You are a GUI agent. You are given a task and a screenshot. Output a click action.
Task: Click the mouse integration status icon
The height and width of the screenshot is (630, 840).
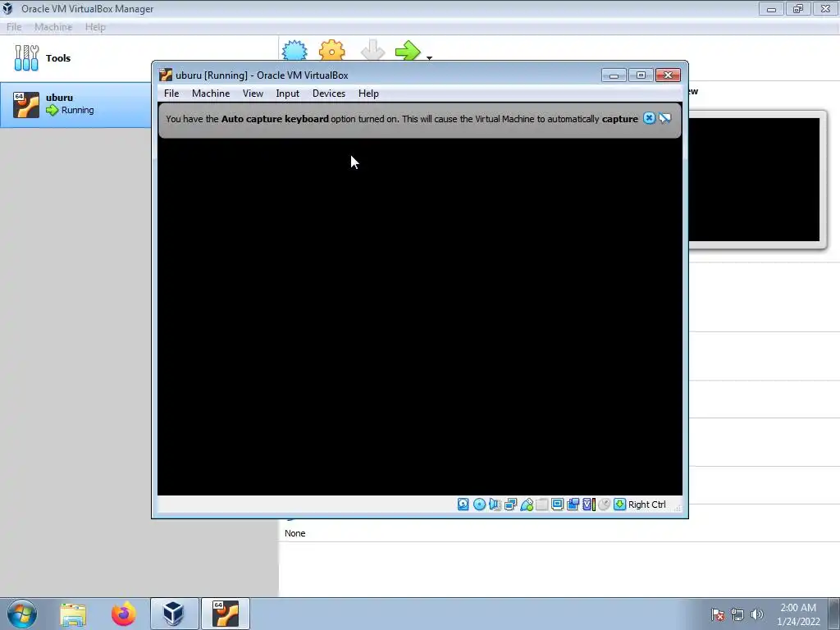coord(605,504)
